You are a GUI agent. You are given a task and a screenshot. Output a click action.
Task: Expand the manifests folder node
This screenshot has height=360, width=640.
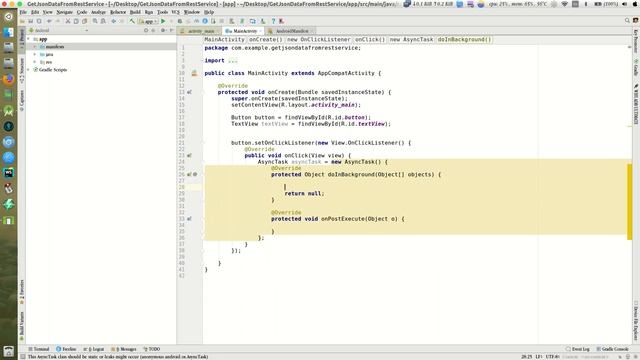tap(35, 47)
